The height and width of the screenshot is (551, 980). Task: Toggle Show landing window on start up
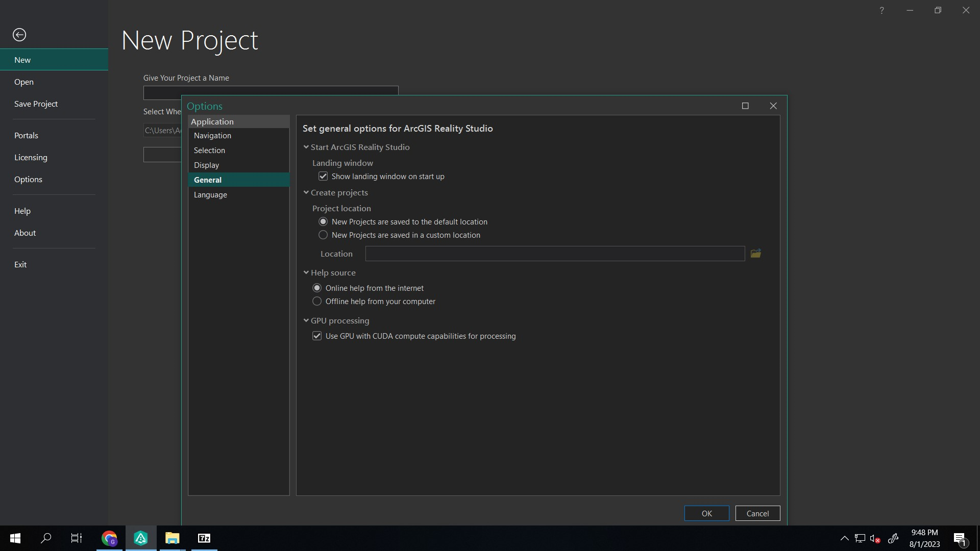click(x=323, y=177)
